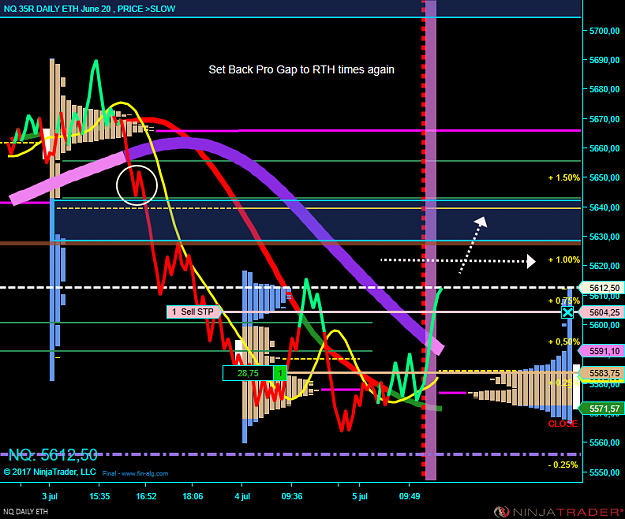Click the 5560,00 price axis label

604,443
